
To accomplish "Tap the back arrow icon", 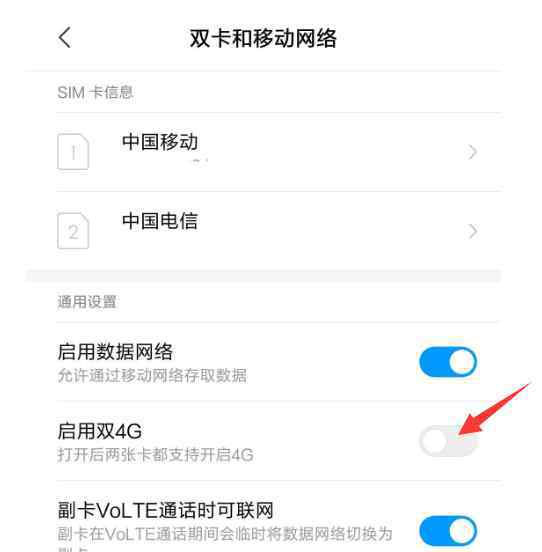I will click(65, 37).
